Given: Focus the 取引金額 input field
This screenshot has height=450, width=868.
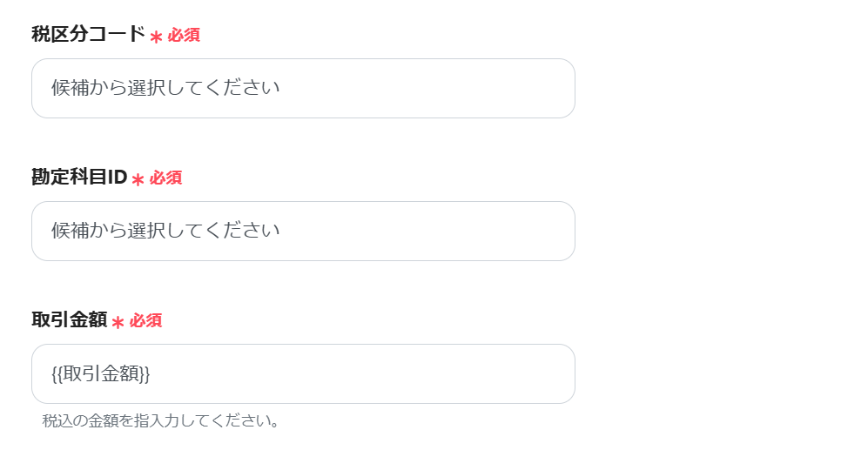Looking at the screenshot, I should click(303, 373).
